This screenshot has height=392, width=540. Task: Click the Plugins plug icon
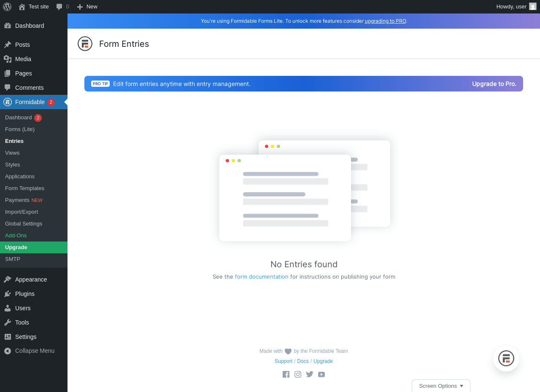[8, 294]
